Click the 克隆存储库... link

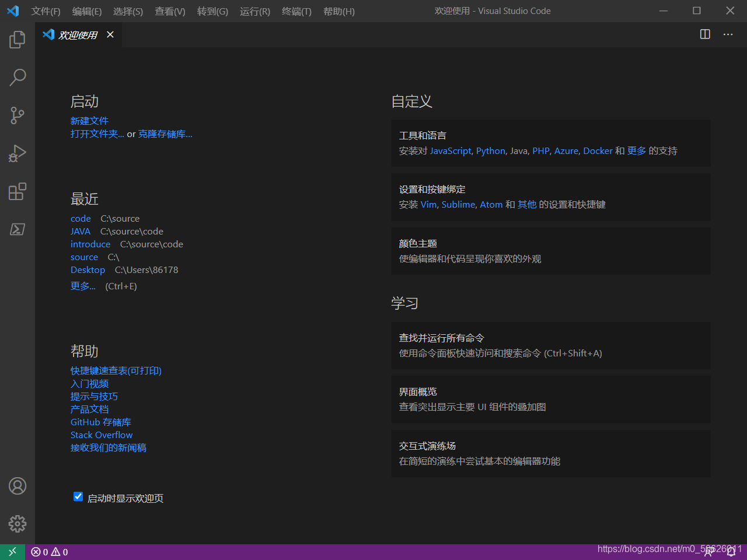point(165,134)
